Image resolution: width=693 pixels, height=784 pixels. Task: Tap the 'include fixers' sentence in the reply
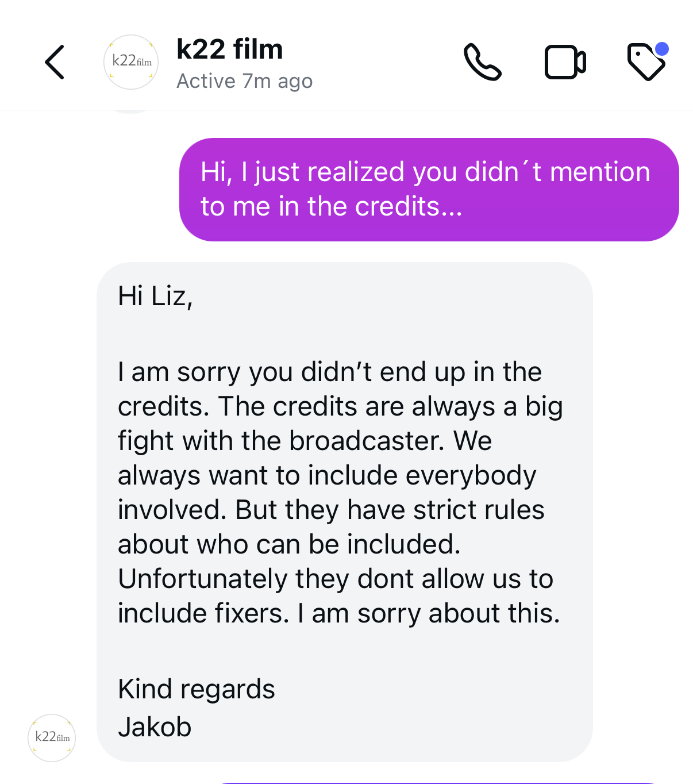pos(203,613)
